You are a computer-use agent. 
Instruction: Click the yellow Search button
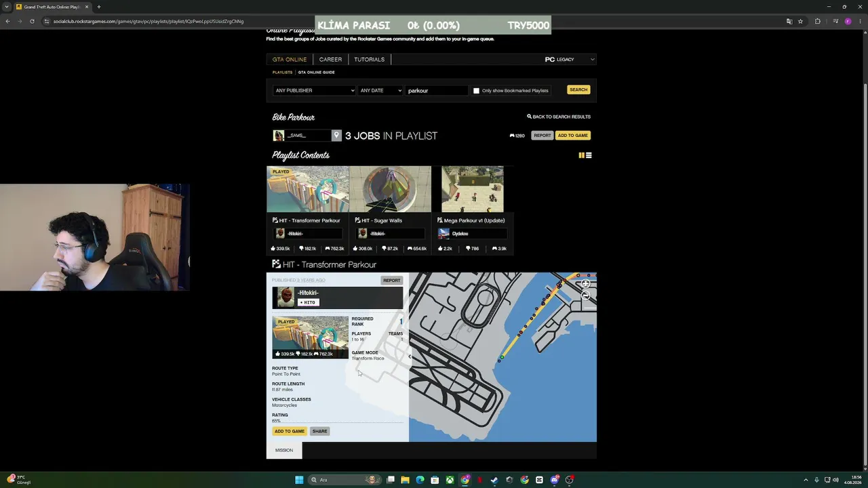pos(578,89)
